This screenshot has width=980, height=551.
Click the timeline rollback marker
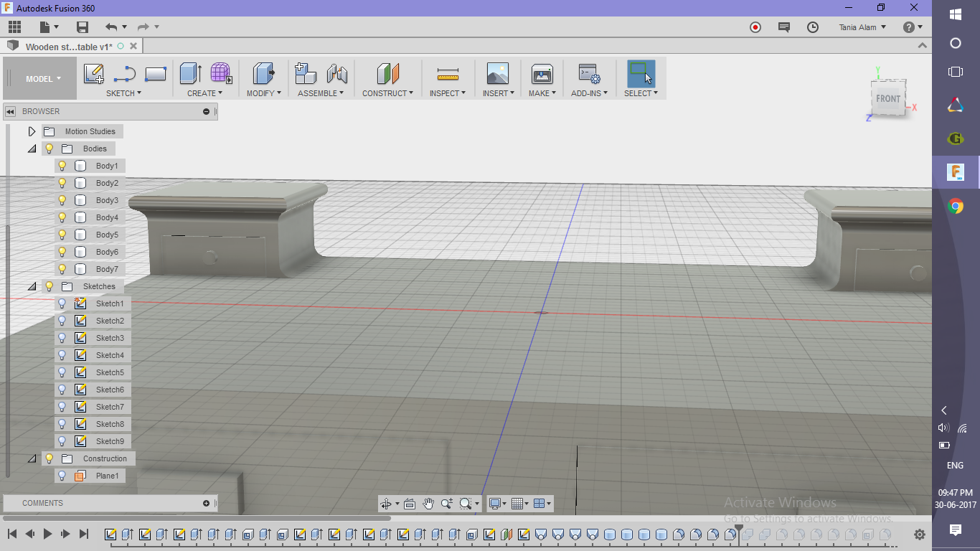coord(739,532)
